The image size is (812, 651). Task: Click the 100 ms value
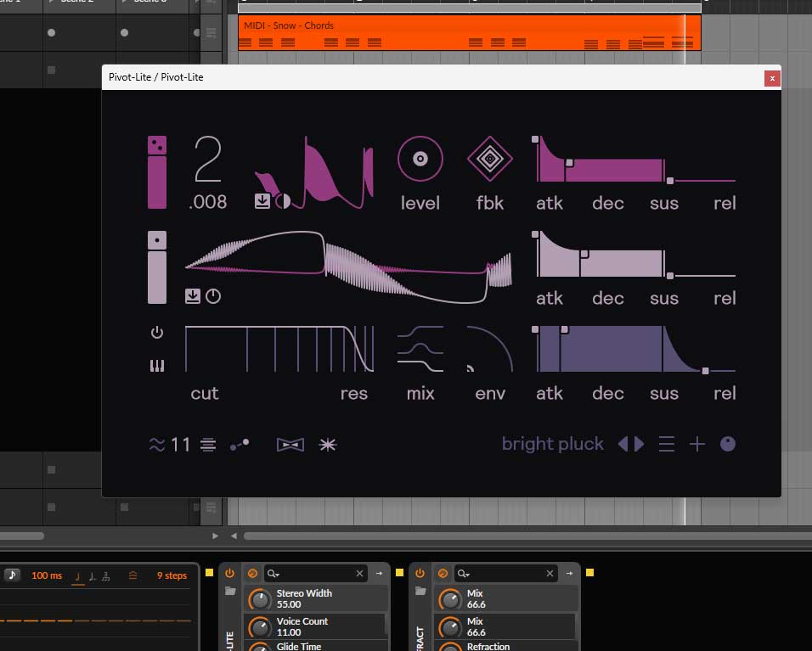(47, 575)
